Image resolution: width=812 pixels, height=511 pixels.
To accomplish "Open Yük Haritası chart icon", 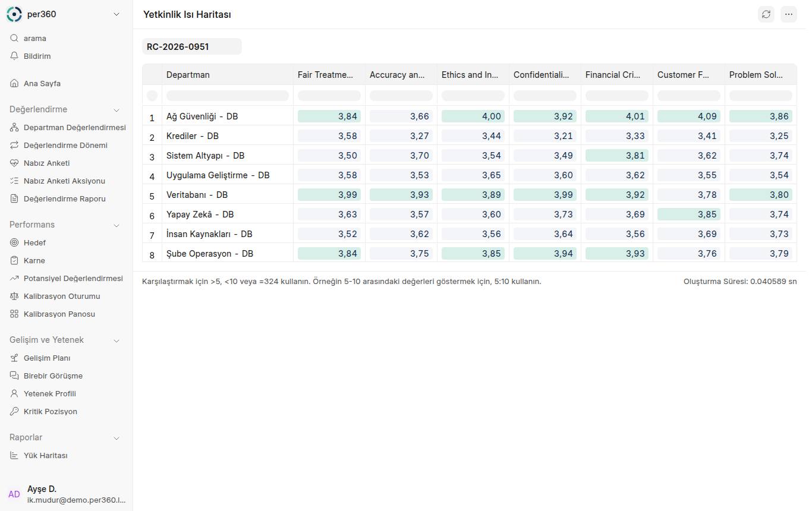I will click(14, 455).
